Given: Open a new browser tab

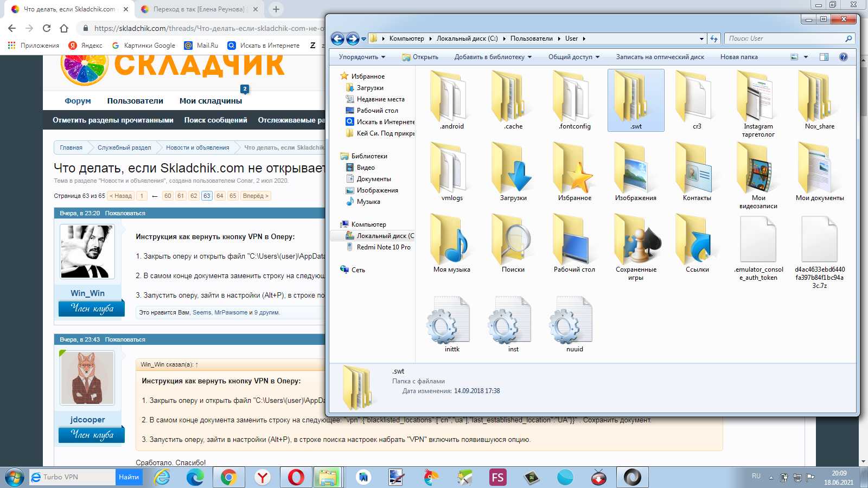Looking at the screenshot, I should 276,9.
